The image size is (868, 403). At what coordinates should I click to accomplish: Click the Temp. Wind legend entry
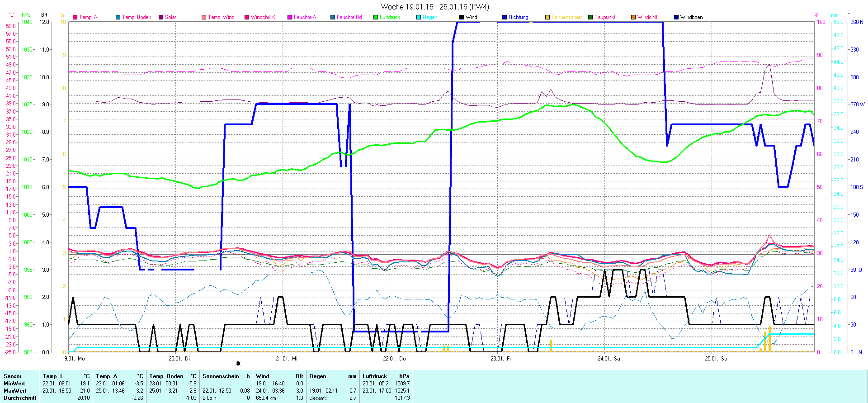221,17
